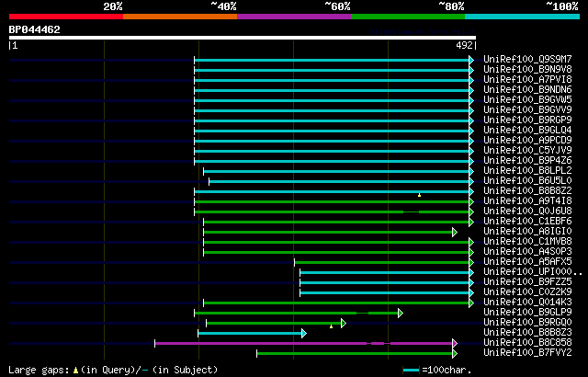Select the UniRef100_B9RGQ0 label
Image resolution: width=588 pixels, height=377 pixels.
pyautogui.click(x=527, y=323)
